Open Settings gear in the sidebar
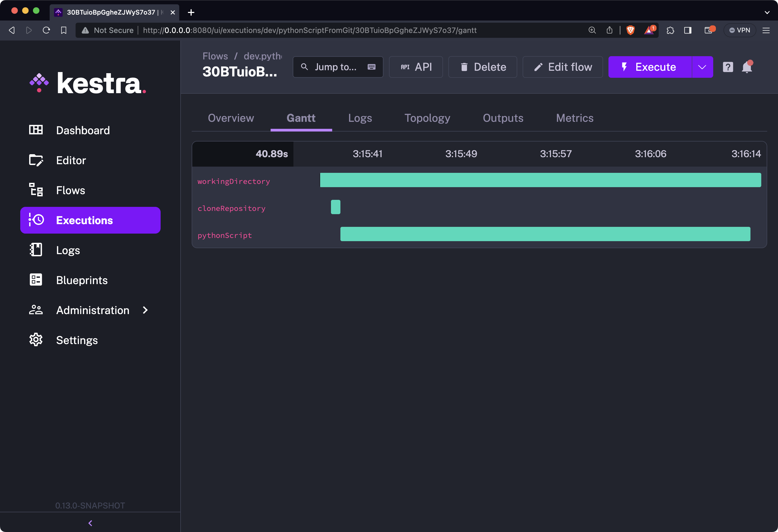Screen dimensions: 778x532 click(36, 340)
